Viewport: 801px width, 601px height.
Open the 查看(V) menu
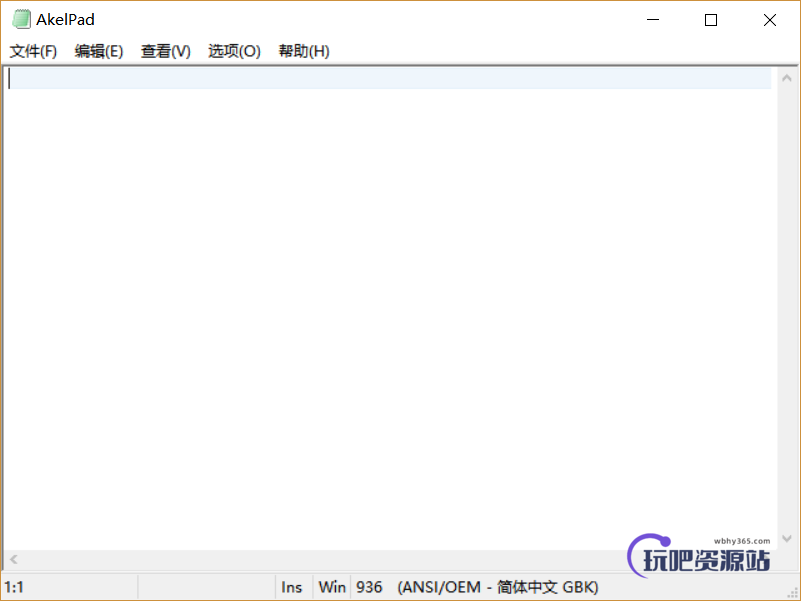point(166,51)
